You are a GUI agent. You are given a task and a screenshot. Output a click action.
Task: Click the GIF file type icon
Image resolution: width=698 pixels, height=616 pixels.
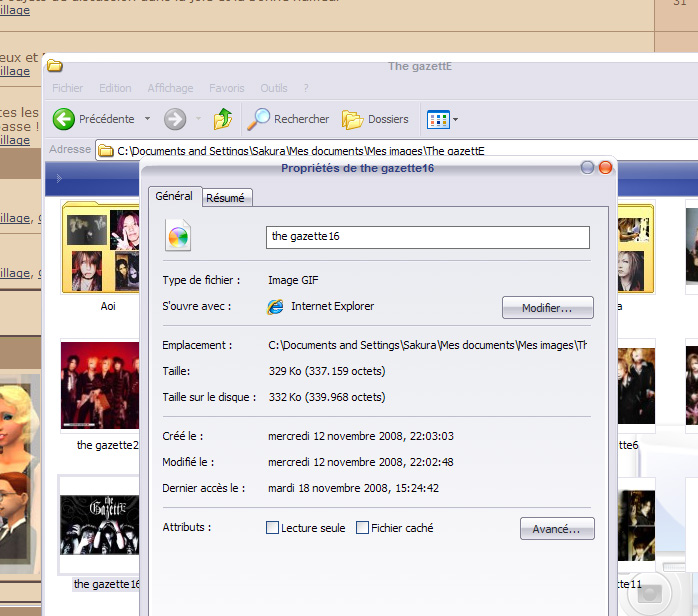tap(178, 235)
